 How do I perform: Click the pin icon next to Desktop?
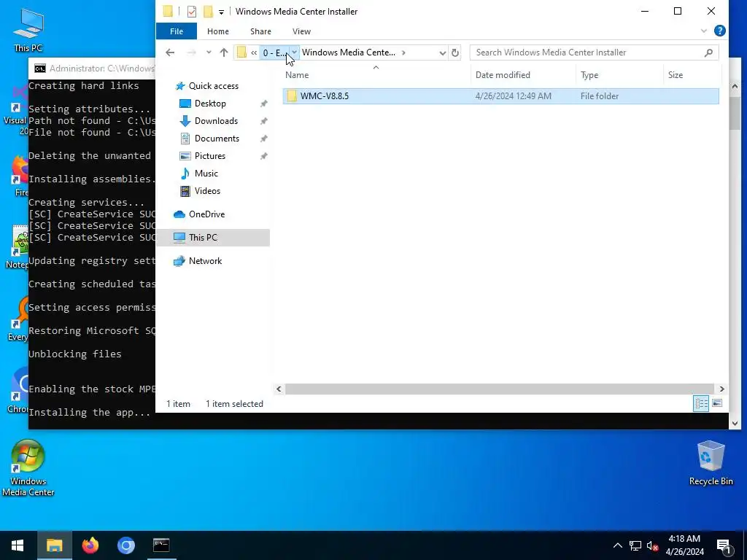point(263,104)
